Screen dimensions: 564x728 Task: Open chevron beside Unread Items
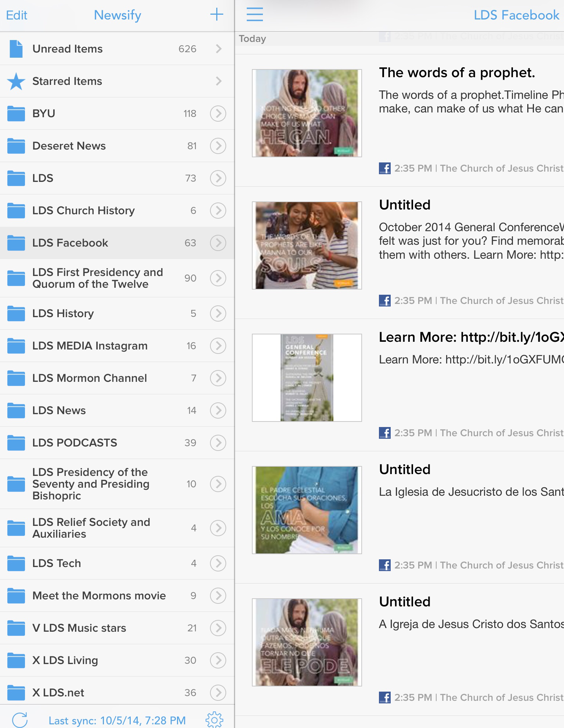(x=219, y=49)
